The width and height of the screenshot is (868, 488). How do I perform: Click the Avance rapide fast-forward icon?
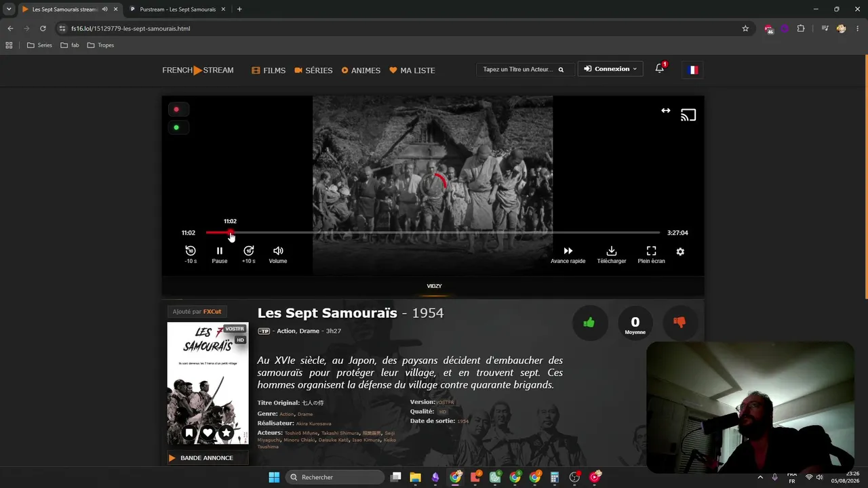click(x=568, y=251)
